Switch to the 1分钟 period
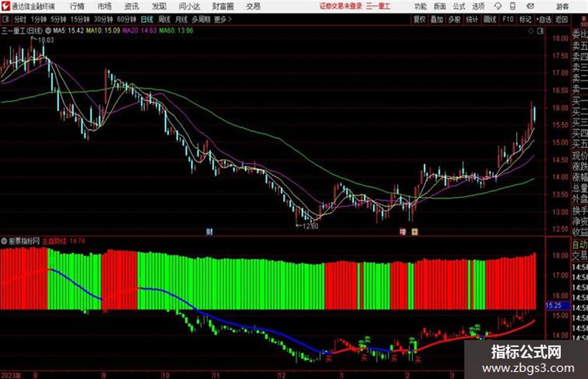Viewport: 588px width, 379px height. [x=39, y=19]
